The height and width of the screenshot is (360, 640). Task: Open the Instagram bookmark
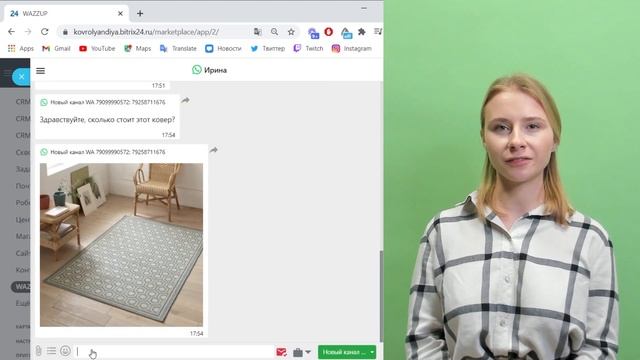(351, 49)
